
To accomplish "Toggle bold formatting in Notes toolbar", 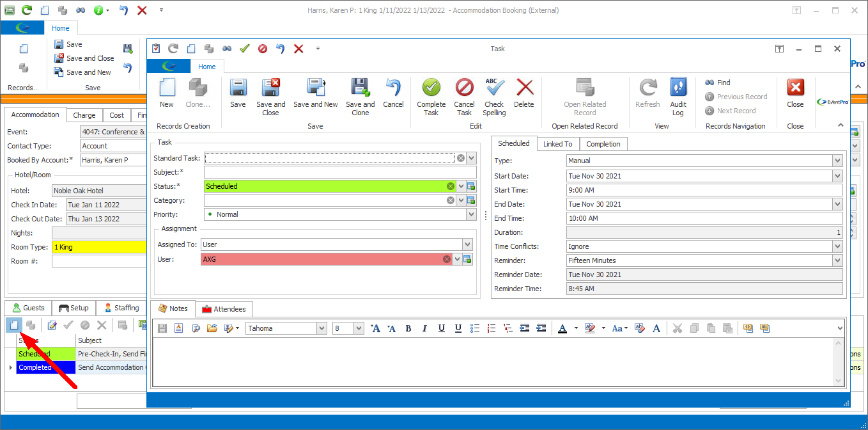I will [408, 328].
